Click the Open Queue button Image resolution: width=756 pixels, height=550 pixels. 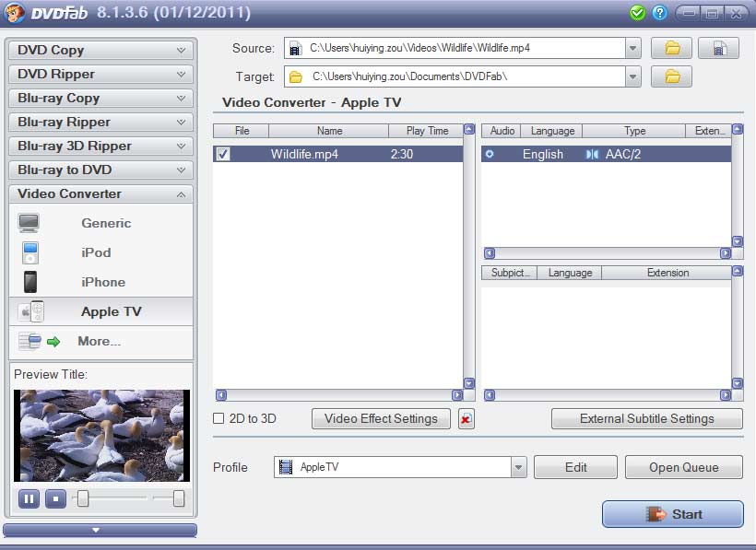(684, 467)
